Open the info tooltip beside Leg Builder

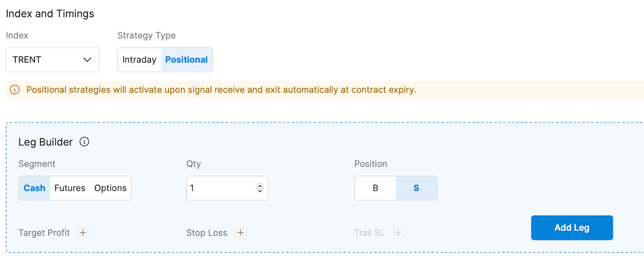point(85,142)
